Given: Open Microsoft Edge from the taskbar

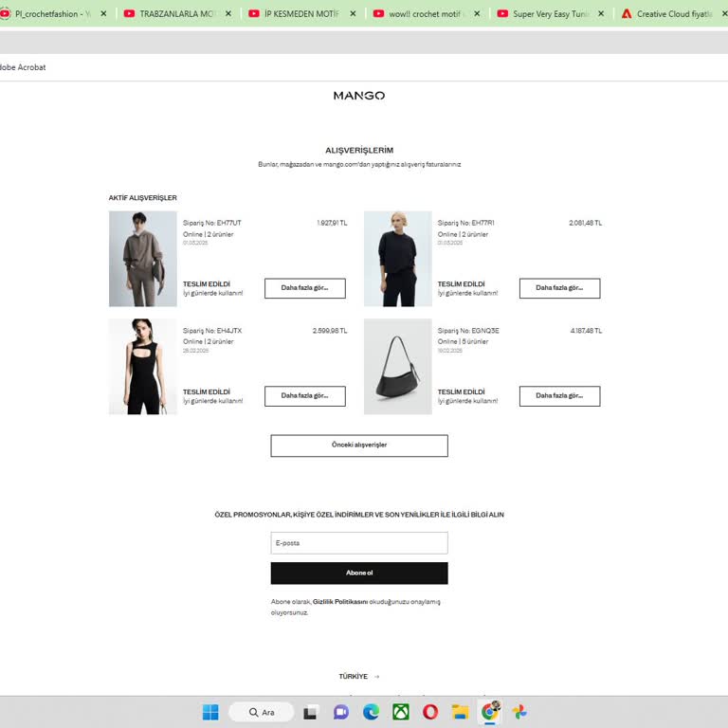Looking at the screenshot, I should (371, 712).
